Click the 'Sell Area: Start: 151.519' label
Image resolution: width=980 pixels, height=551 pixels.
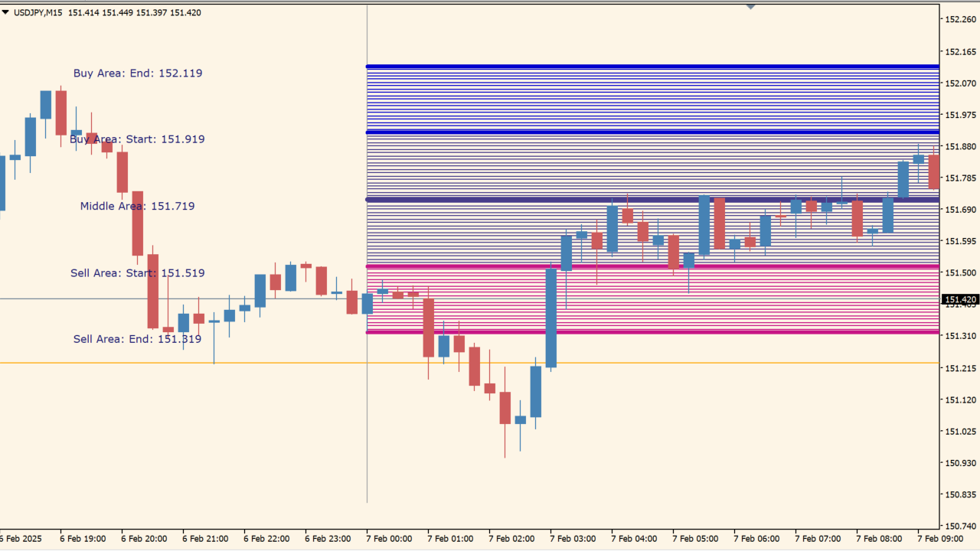pyautogui.click(x=138, y=272)
